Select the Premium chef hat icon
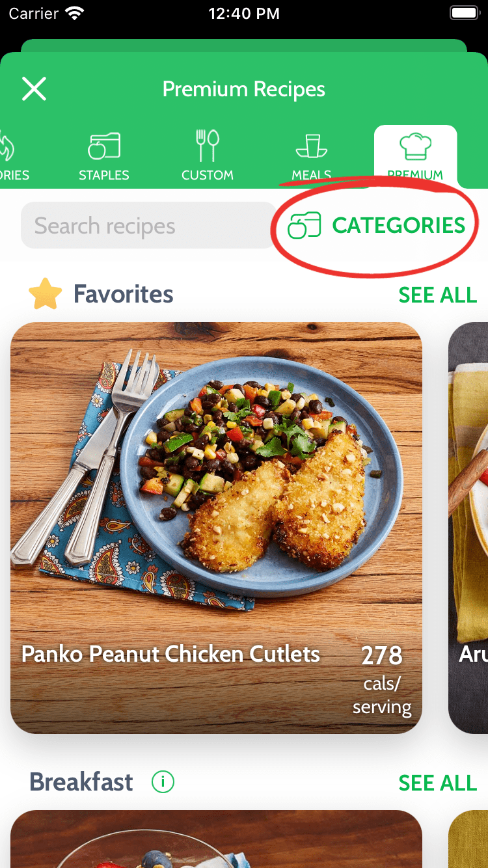 (415, 146)
